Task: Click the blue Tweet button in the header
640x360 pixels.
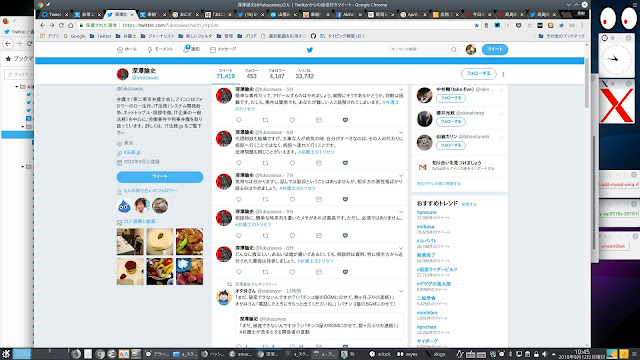Action: click(x=495, y=49)
